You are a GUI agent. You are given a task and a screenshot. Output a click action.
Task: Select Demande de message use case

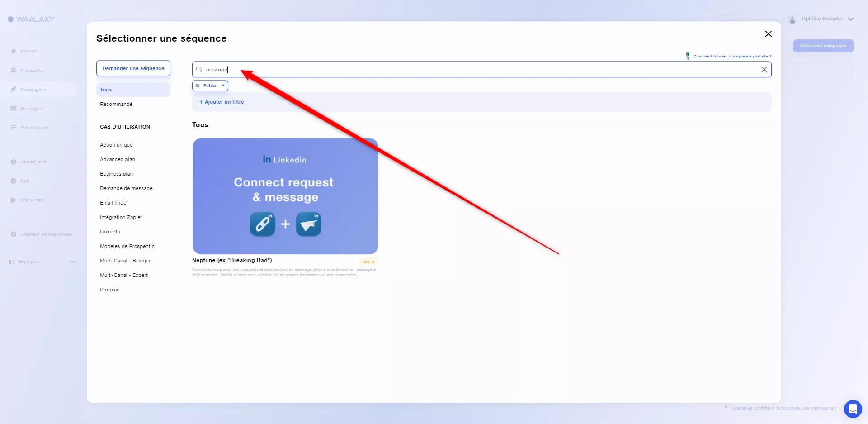point(126,188)
